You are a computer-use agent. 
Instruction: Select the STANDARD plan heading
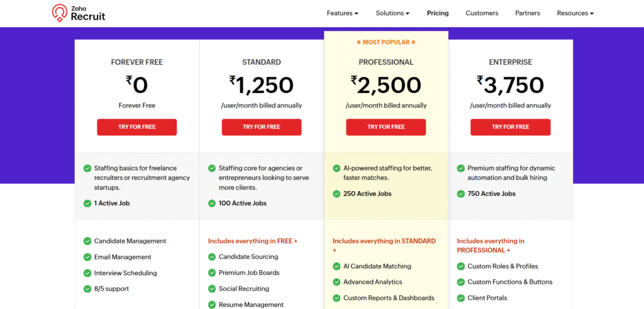pos(262,62)
